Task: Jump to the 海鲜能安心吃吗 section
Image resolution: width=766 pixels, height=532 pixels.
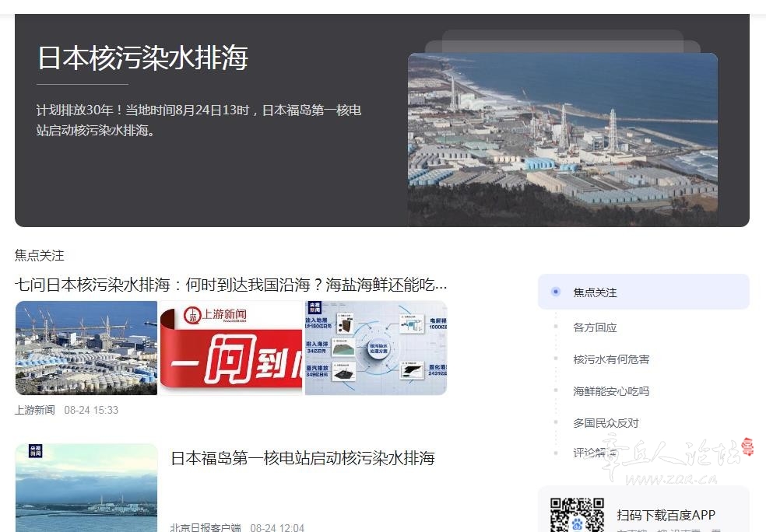Action: coord(611,391)
